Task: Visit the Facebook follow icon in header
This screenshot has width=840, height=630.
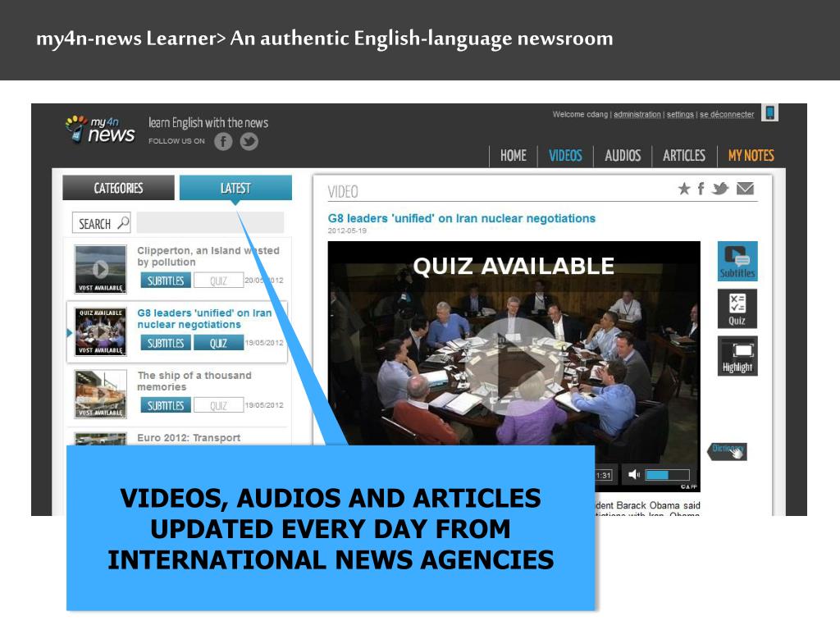Action: point(223,141)
